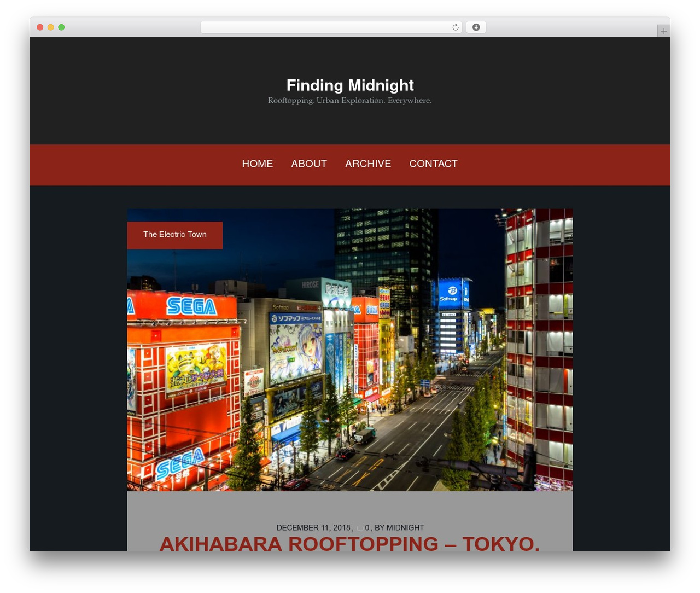Open the downloads button in toolbar
The image size is (700, 593).
pos(476,27)
